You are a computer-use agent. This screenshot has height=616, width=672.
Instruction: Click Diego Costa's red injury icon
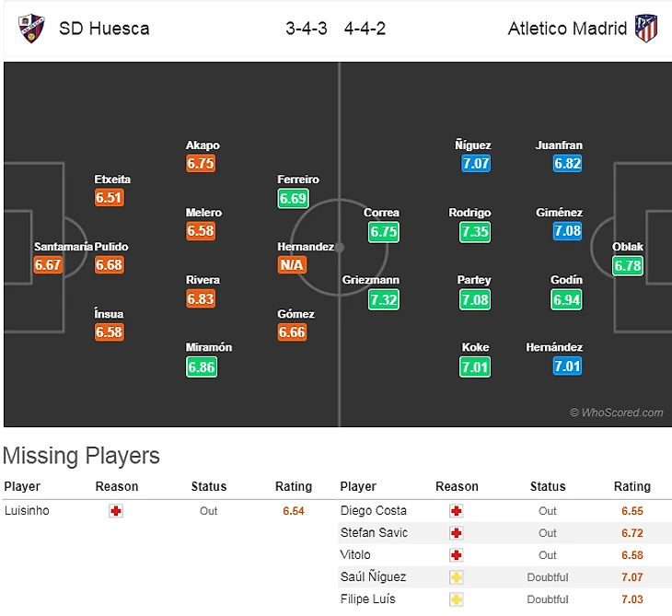click(457, 511)
